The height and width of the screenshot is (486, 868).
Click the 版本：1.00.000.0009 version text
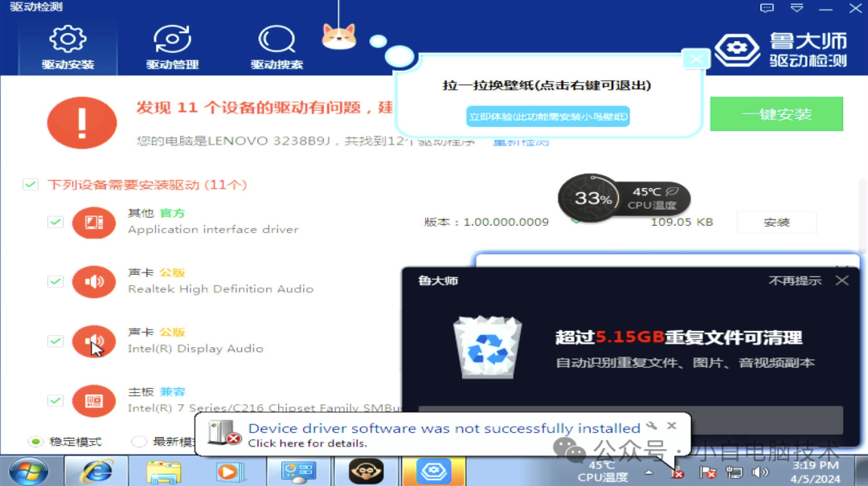click(486, 222)
